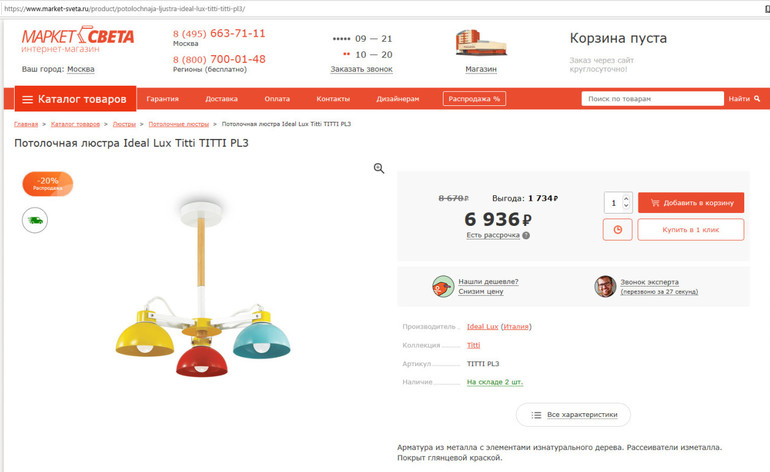
Task: Click the Поиск по товарам search field
Action: [x=653, y=99]
